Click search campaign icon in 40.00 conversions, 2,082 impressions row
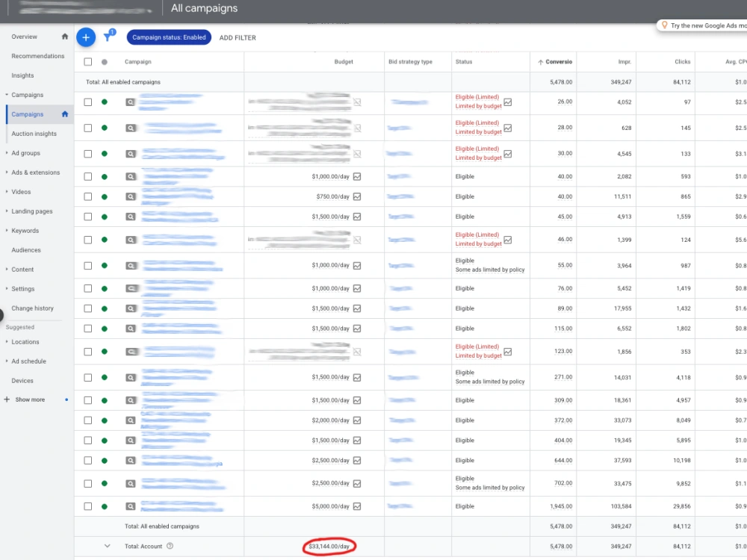 (x=131, y=177)
